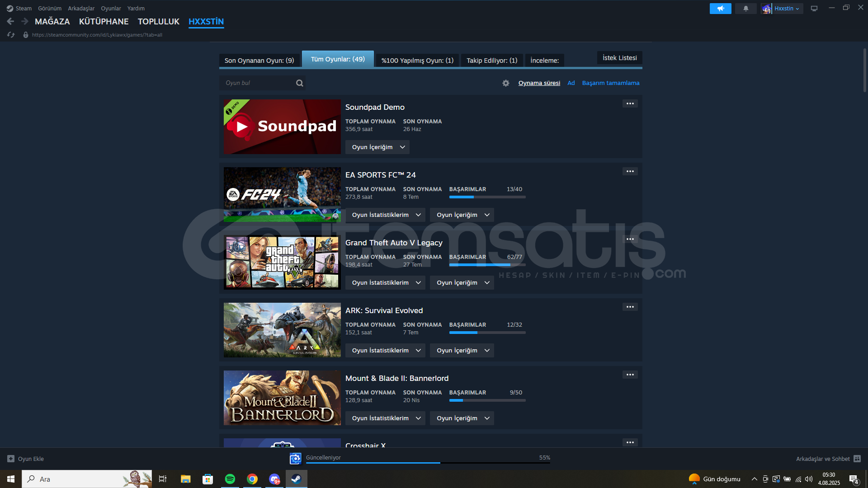Open the %100 Yapılmış Oyun tab
The image size is (868, 488).
click(x=417, y=61)
